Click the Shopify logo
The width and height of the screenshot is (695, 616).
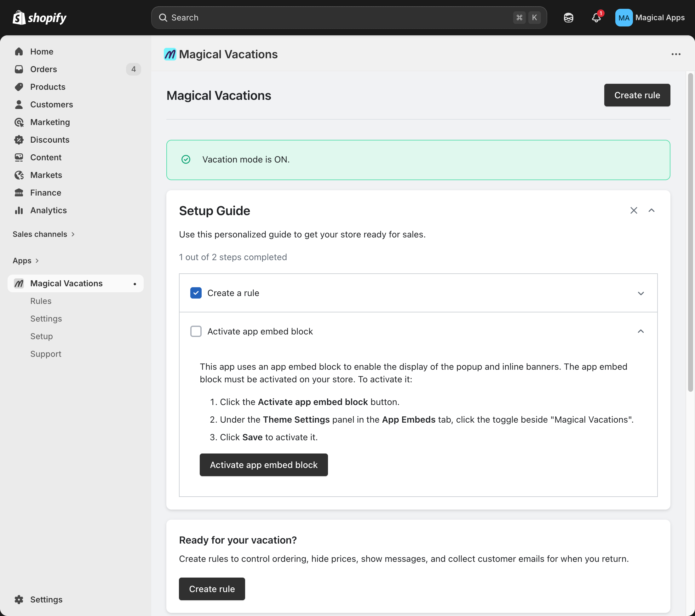(39, 17)
